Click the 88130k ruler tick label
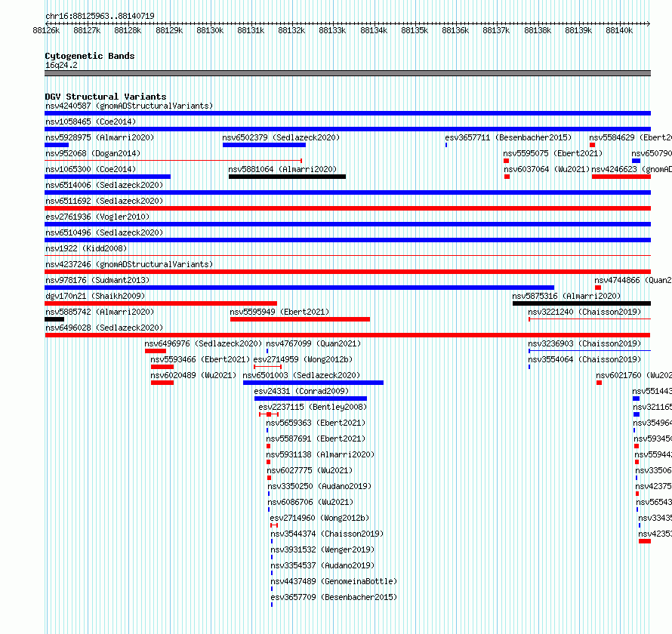This screenshot has height=634, width=672. pyautogui.click(x=210, y=30)
